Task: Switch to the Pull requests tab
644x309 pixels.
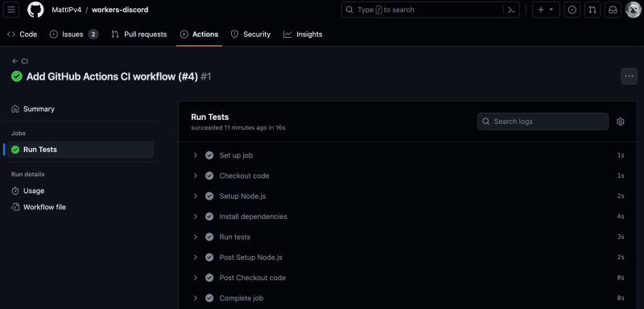Action: (139, 35)
